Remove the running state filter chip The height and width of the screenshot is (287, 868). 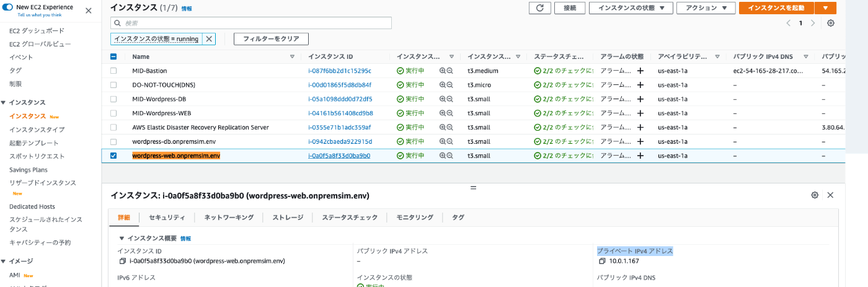coord(209,39)
